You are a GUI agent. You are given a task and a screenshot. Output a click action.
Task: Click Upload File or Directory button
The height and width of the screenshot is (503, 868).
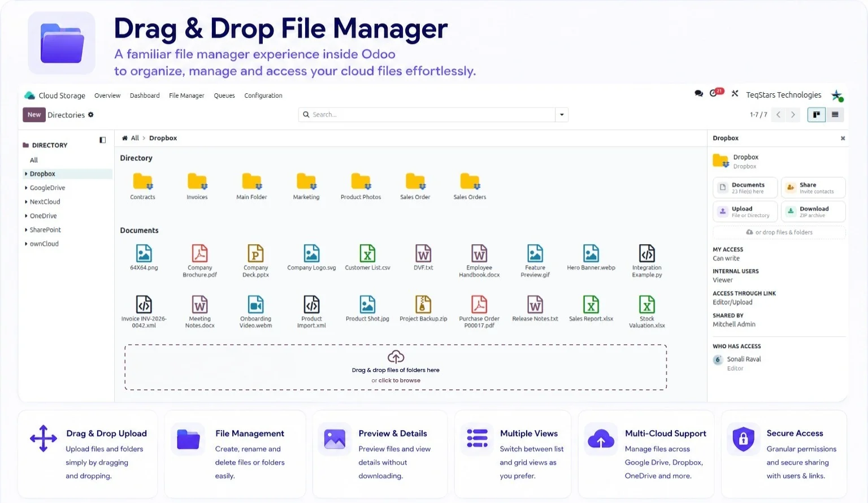pos(745,211)
